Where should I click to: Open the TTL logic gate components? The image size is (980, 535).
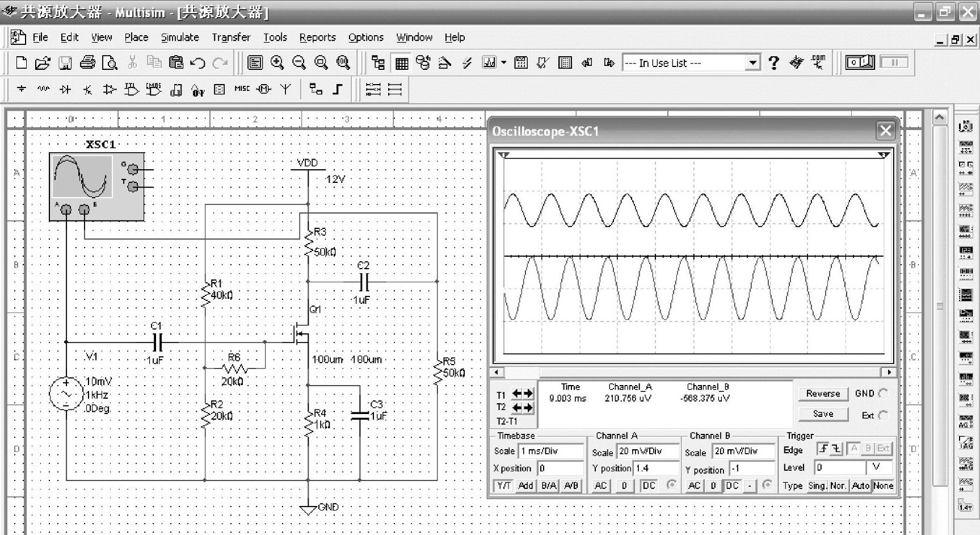click(131, 89)
